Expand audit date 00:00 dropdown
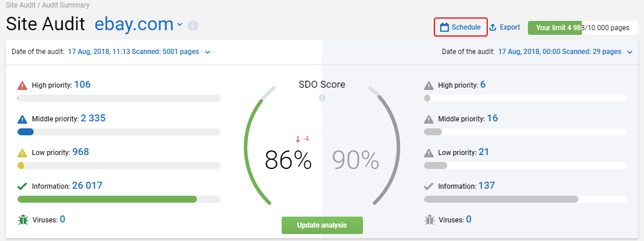This screenshot has width=644, height=241. tap(629, 52)
